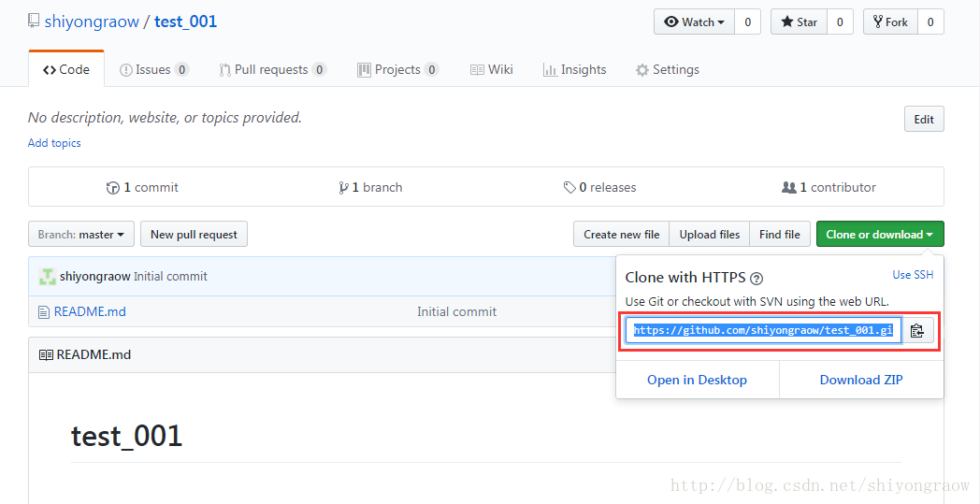
Task: Star this repository
Action: point(800,22)
